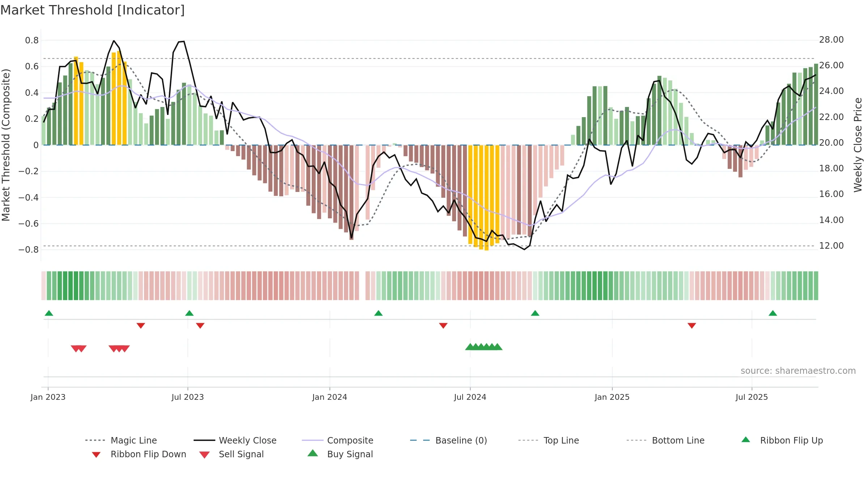Click the Jul 2024 x-axis label
Image resolution: width=868 pixels, height=488 pixels.
click(470, 397)
